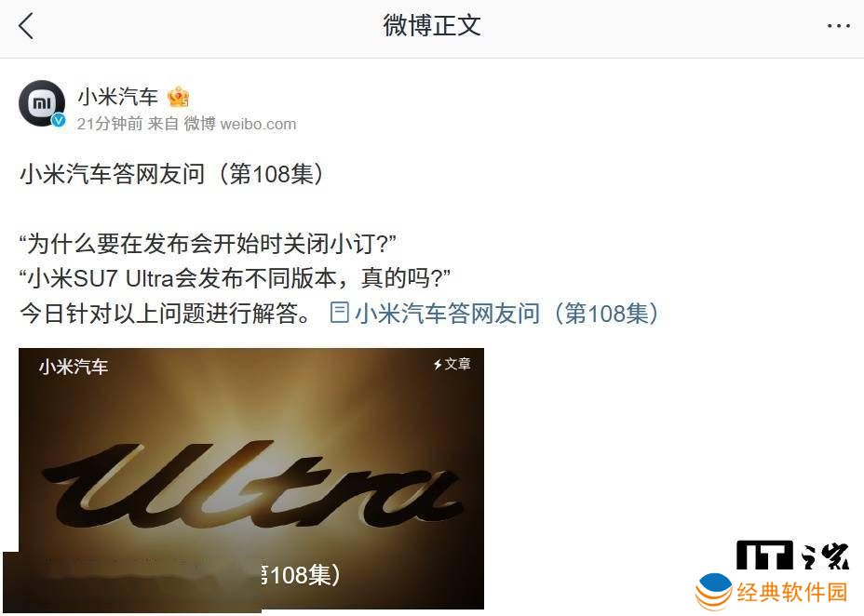Screen dimensions: 864x616
Task: Click the blue verified V badge
Action: [x=59, y=121]
